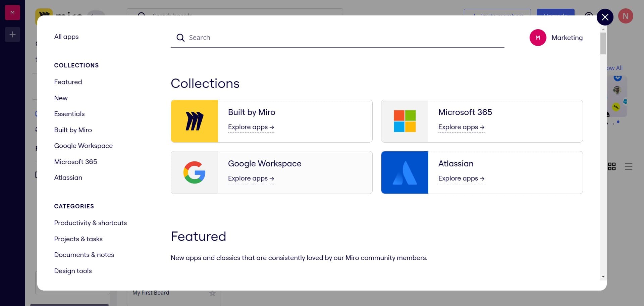Click Explore apps under Built by Miro

tap(251, 127)
